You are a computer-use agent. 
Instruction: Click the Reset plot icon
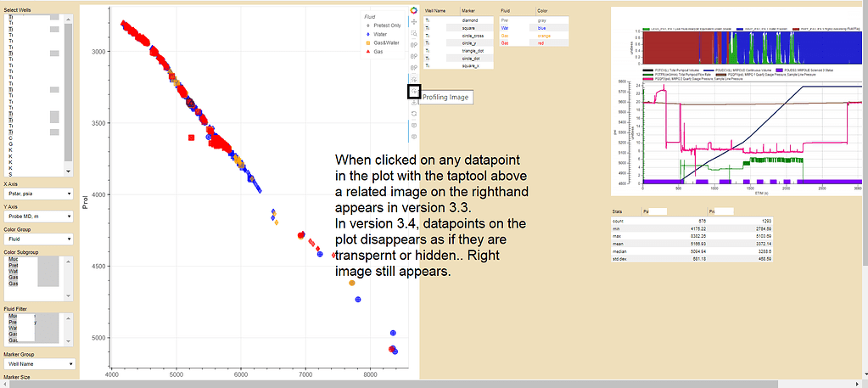pyautogui.click(x=414, y=114)
